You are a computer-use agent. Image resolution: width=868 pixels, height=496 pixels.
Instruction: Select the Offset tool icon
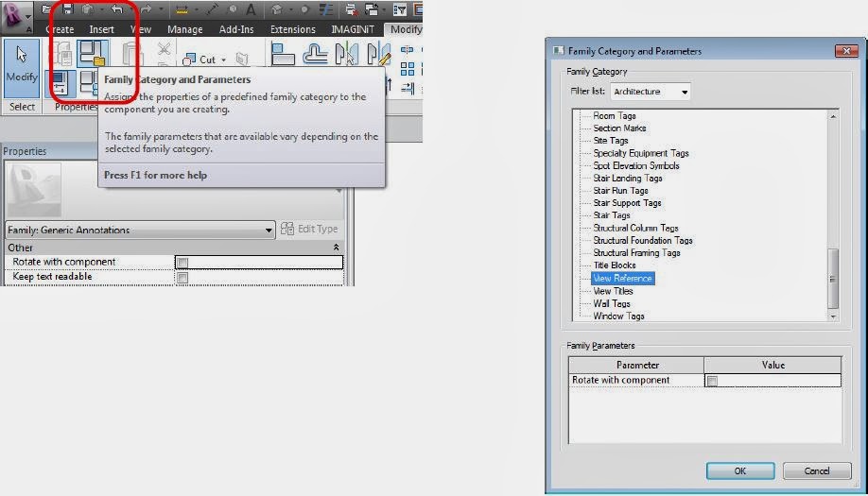(x=315, y=54)
